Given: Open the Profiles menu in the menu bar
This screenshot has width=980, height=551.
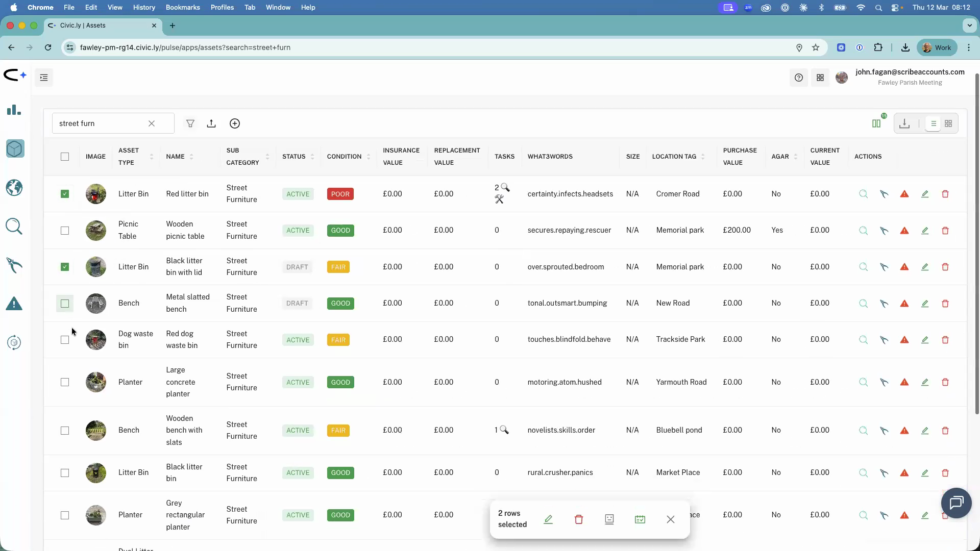Looking at the screenshot, I should tap(222, 7).
